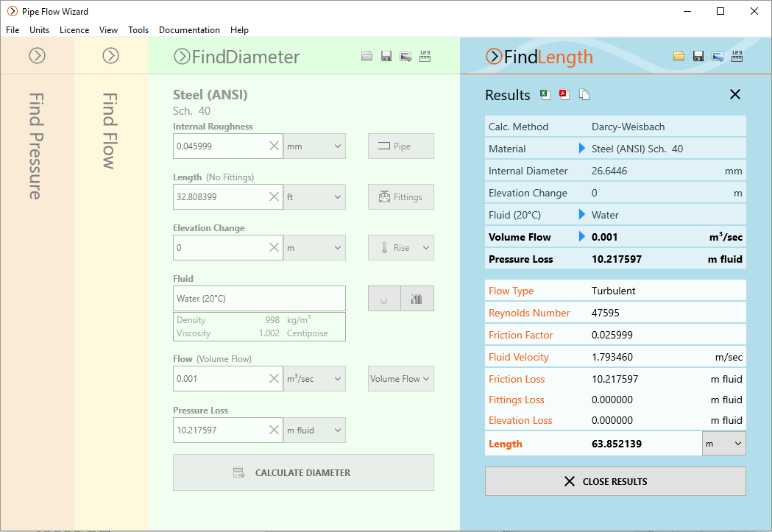Click the Pipe button
The image size is (772, 532).
click(x=401, y=146)
